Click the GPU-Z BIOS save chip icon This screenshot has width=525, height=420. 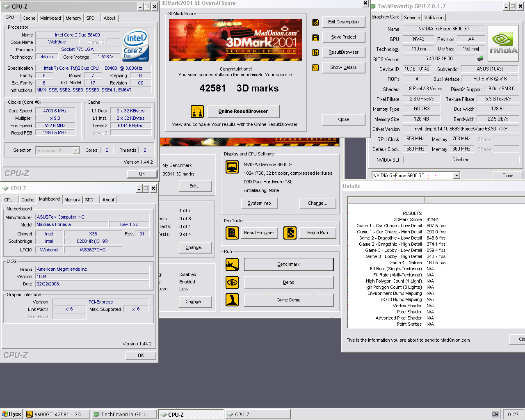point(480,59)
